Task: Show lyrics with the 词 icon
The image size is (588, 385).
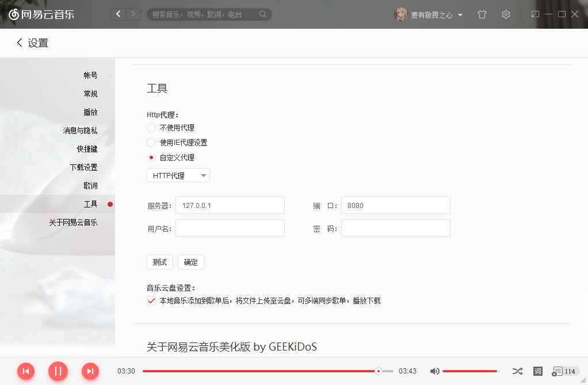Action: coord(538,371)
